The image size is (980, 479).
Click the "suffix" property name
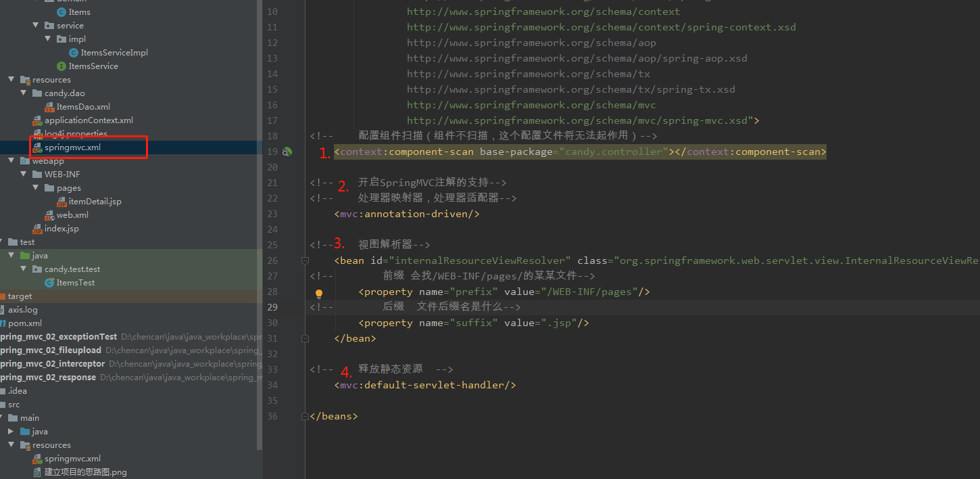tap(474, 323)
